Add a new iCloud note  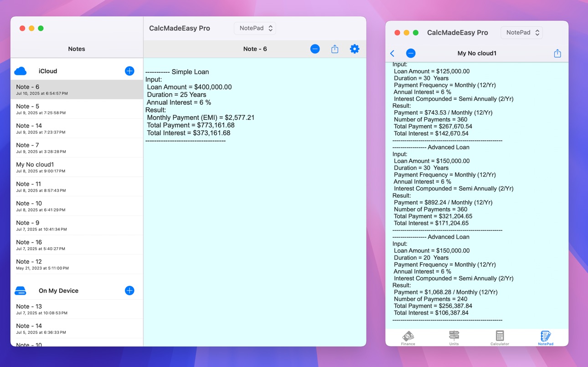coord(129,71)
